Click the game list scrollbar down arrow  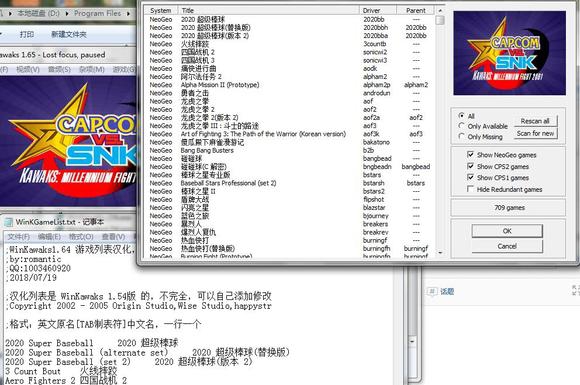[440, 253]
